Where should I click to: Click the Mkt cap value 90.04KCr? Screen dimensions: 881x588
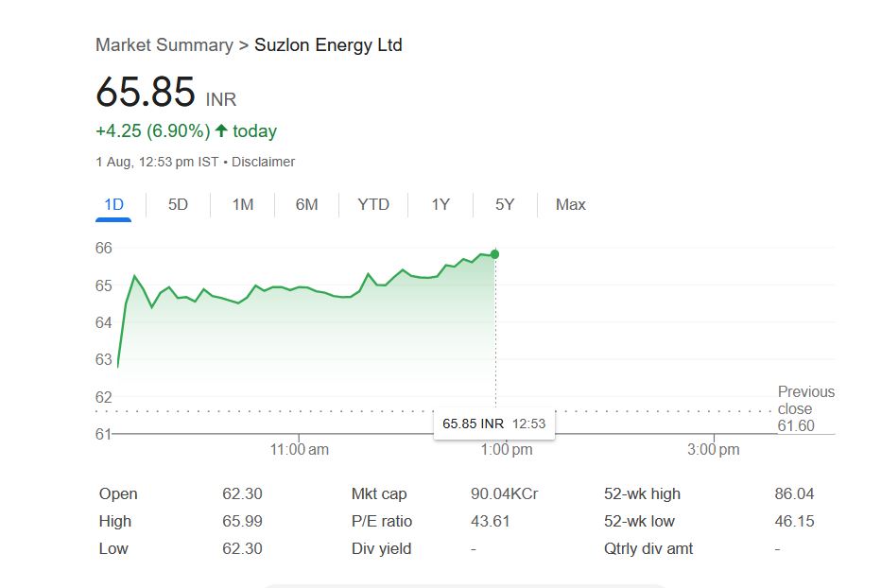[x=504, y=494]
